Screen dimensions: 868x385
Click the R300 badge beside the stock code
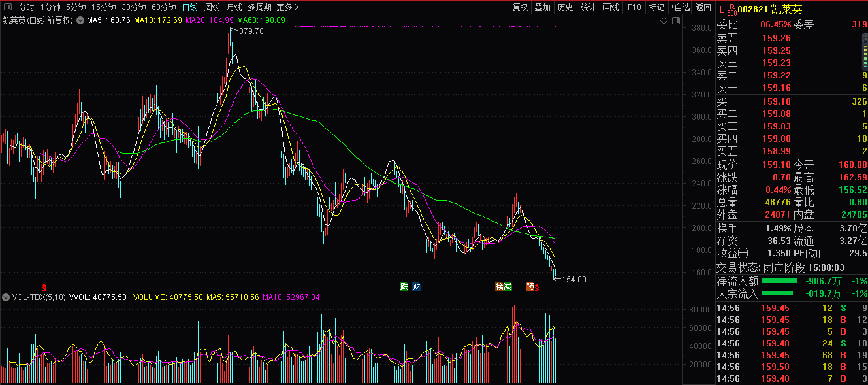(x=731, y=9)
